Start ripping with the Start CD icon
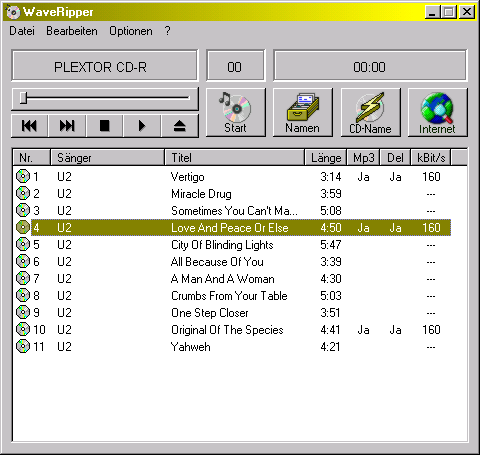Screen dimensions: 480x455 [x=236, y=112]
